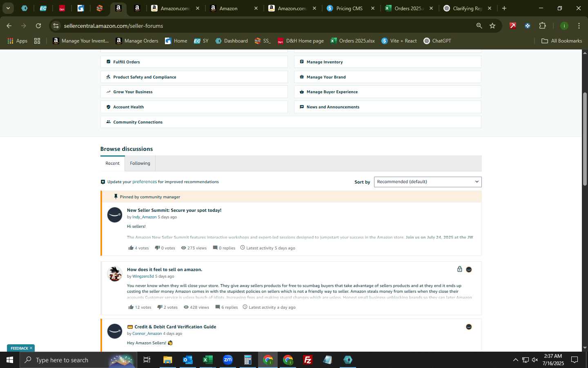This screenshot has width=588, height=368.
Task: Open the Account Health category
Action: tap(194, 107)
